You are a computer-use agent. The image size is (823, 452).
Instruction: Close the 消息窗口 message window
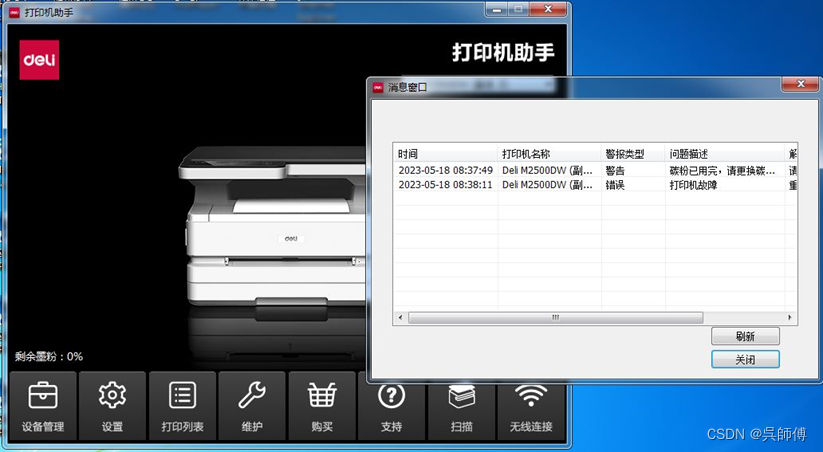(800, 84)
